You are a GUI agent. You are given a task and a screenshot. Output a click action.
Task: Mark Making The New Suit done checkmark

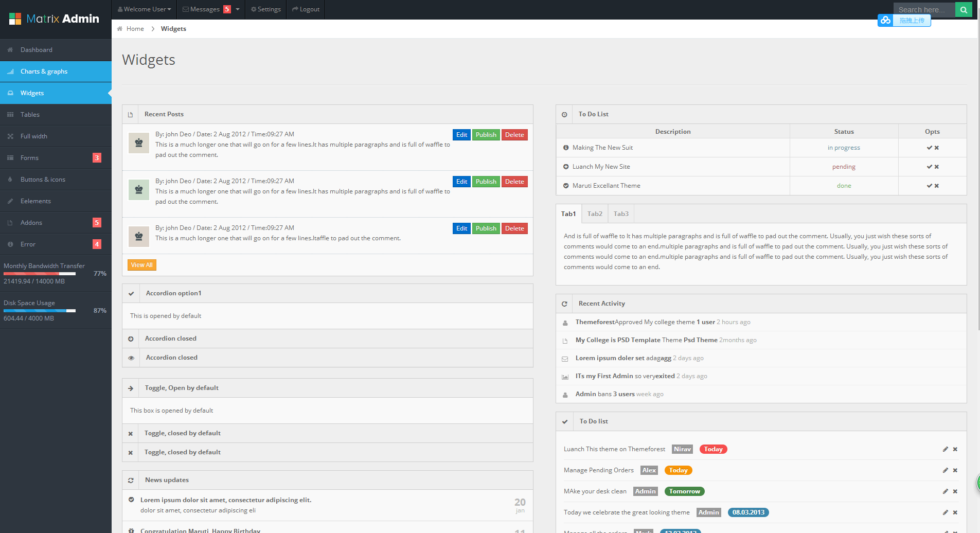click(x=930, y=148)
